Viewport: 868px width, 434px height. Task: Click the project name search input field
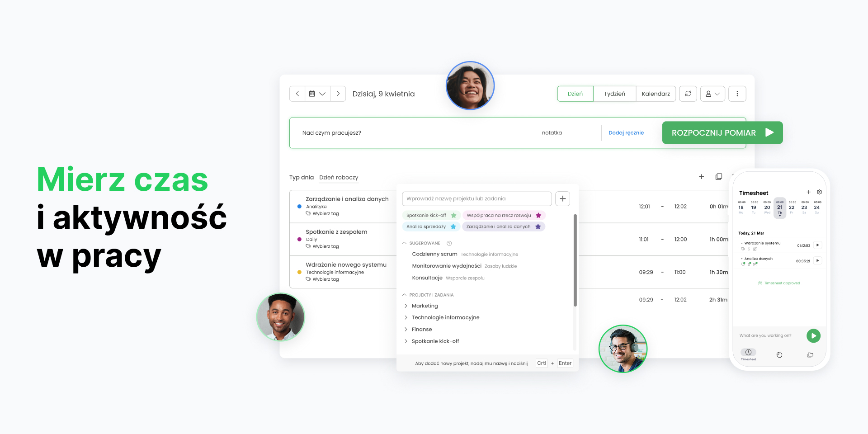[x=476, y=198]
